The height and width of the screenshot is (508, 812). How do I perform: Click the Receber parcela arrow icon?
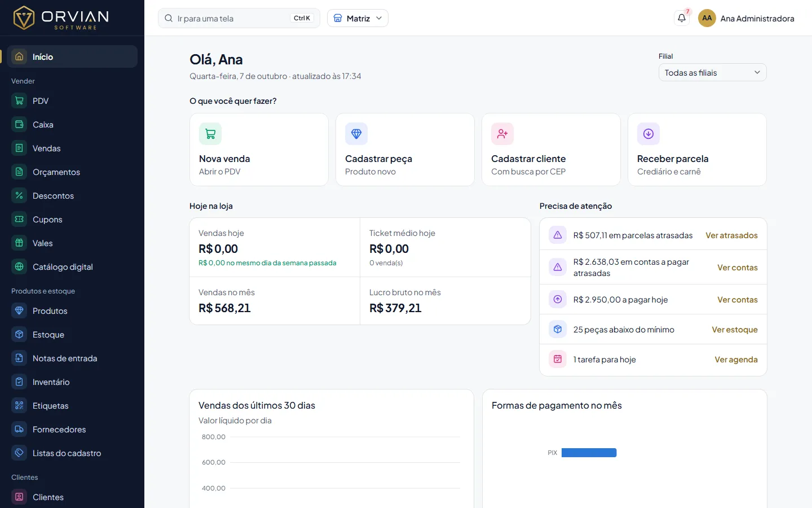pos(648,134)
